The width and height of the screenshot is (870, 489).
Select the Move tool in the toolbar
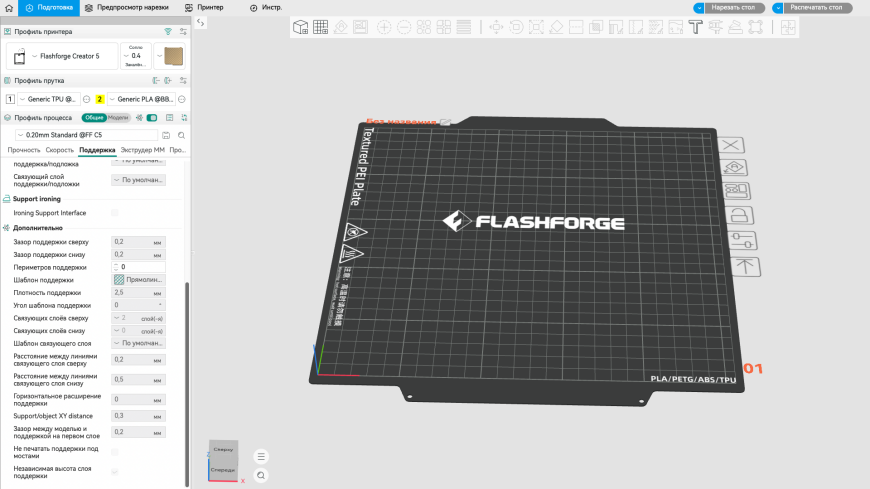pyautogui.click(x=496, y=27)
